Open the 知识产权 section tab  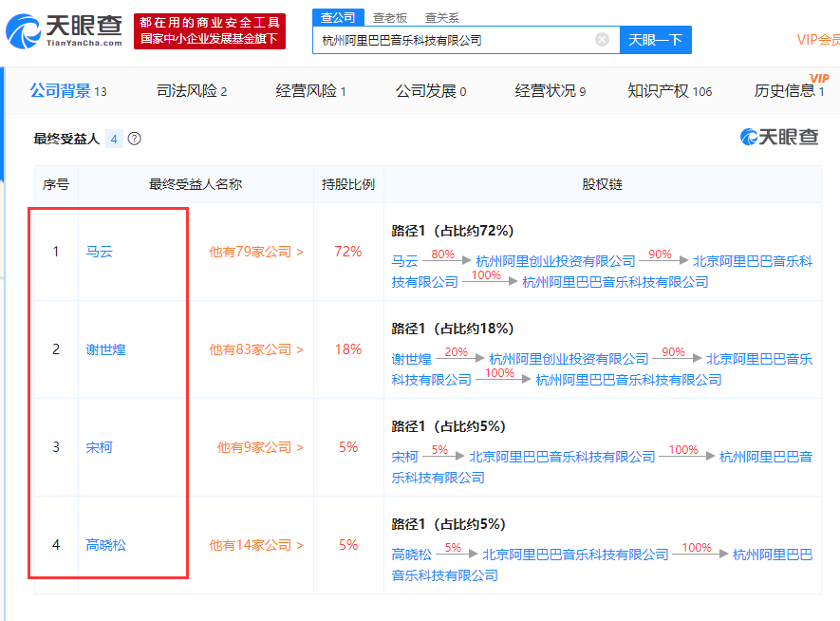point(670,90)
